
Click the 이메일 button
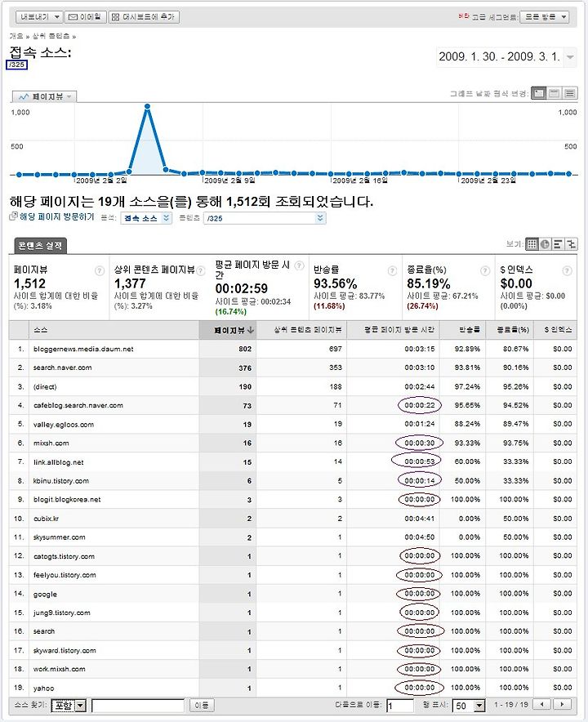pyautogui.click(x=86, y=17)
